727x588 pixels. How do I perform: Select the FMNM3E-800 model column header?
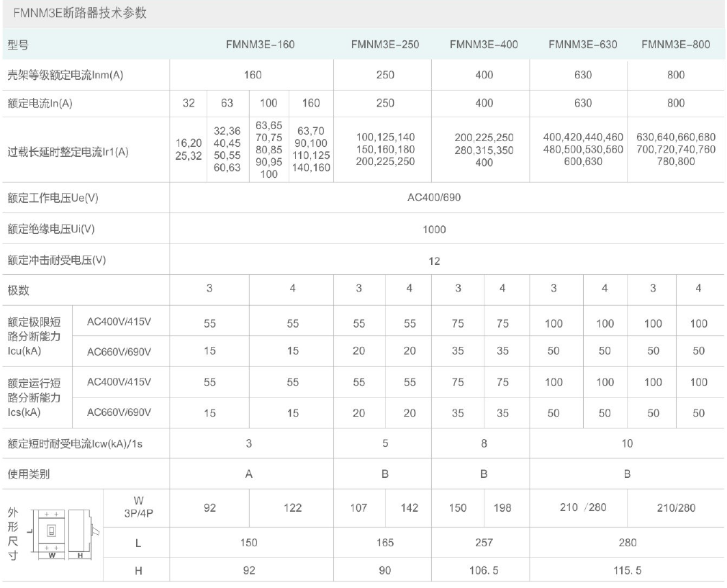coord(675,45)
